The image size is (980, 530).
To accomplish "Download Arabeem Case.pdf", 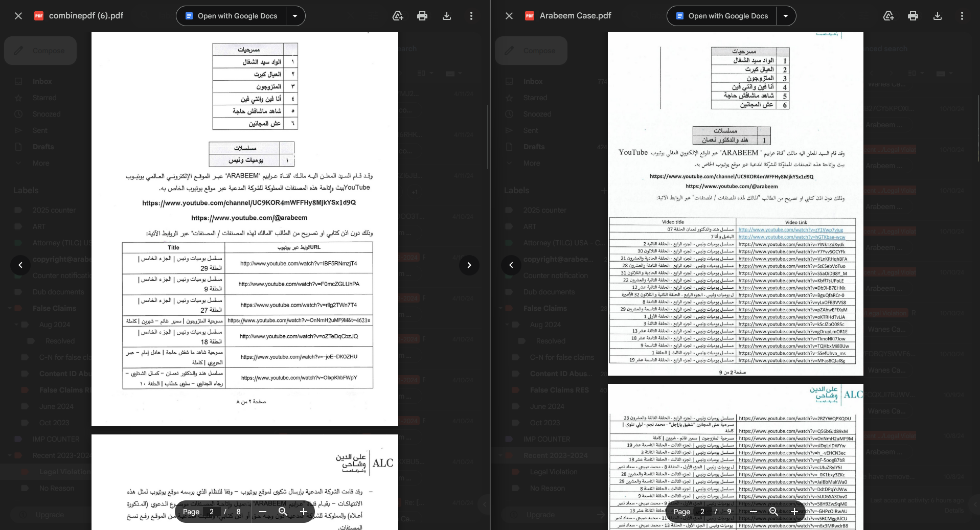I will [x=938, y=16].
